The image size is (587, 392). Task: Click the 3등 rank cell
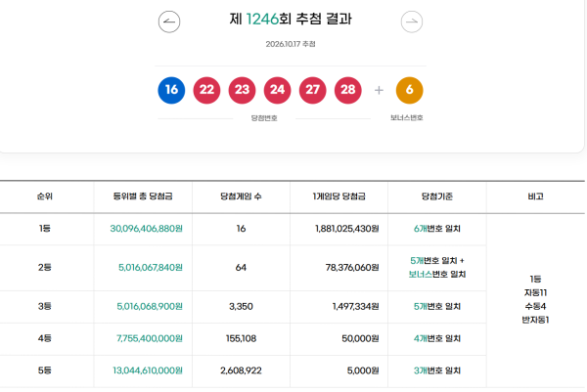pyautogui.click(x=45, y=306)
